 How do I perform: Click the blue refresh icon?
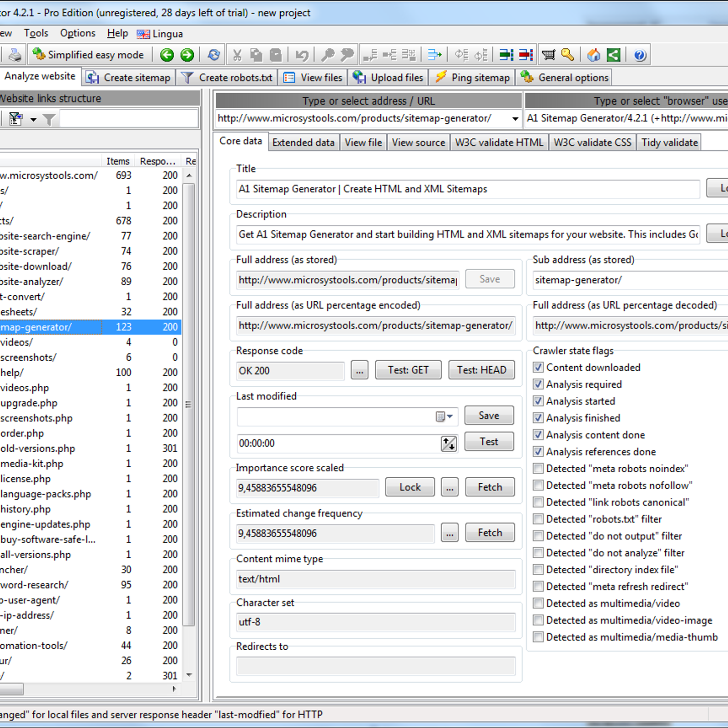213,55
